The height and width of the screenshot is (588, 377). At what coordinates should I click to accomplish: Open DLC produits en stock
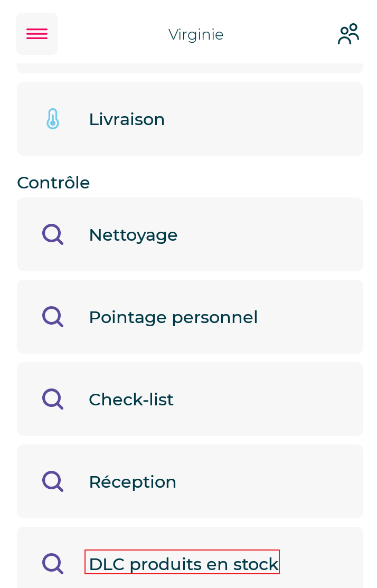[183, 564]
